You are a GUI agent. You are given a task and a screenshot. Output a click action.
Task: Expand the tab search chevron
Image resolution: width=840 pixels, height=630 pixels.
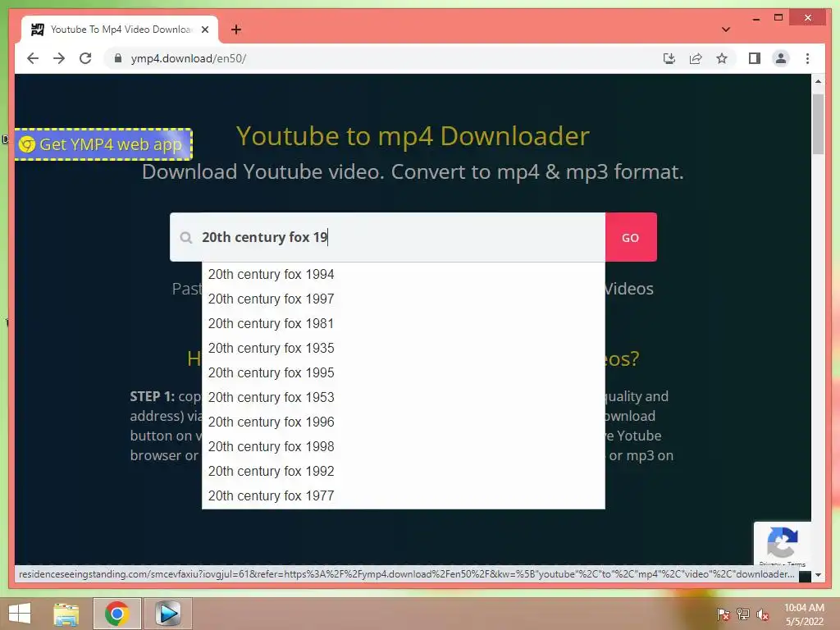click(x=725, y=30)
